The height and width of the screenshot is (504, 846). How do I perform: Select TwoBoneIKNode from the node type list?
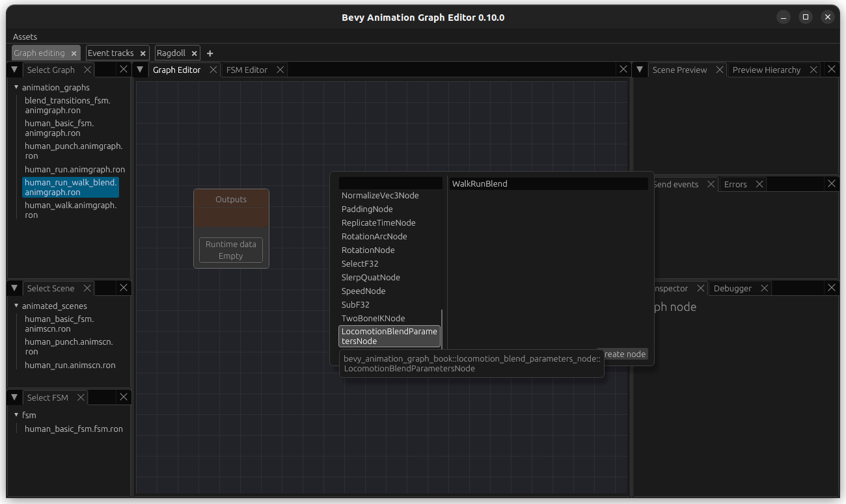click(373, 318)
